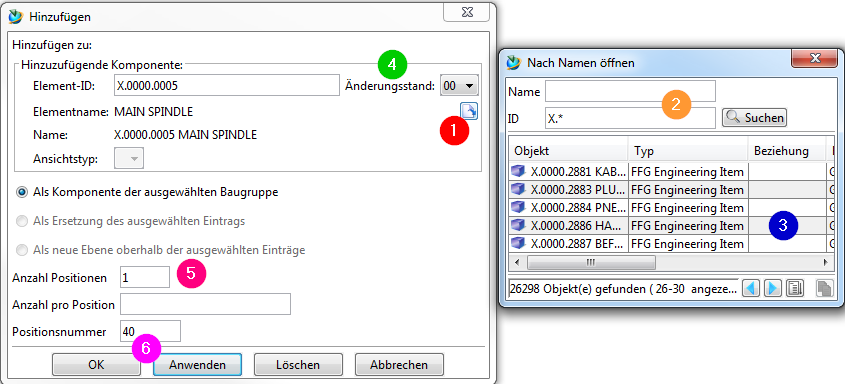
Task: Click cube icon of X.0000.2886 row
Action: point(518,226)
